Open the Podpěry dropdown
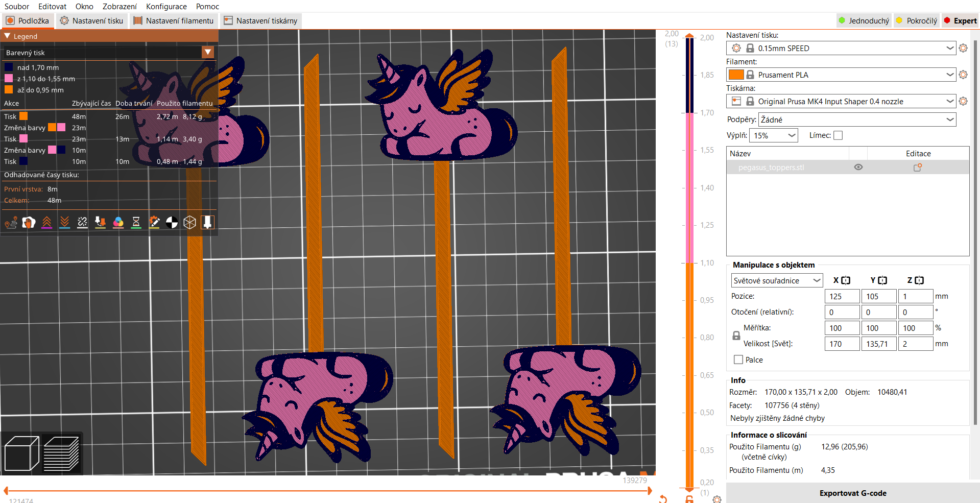This screenshot has height=503, width=980. tap(857, 119)
